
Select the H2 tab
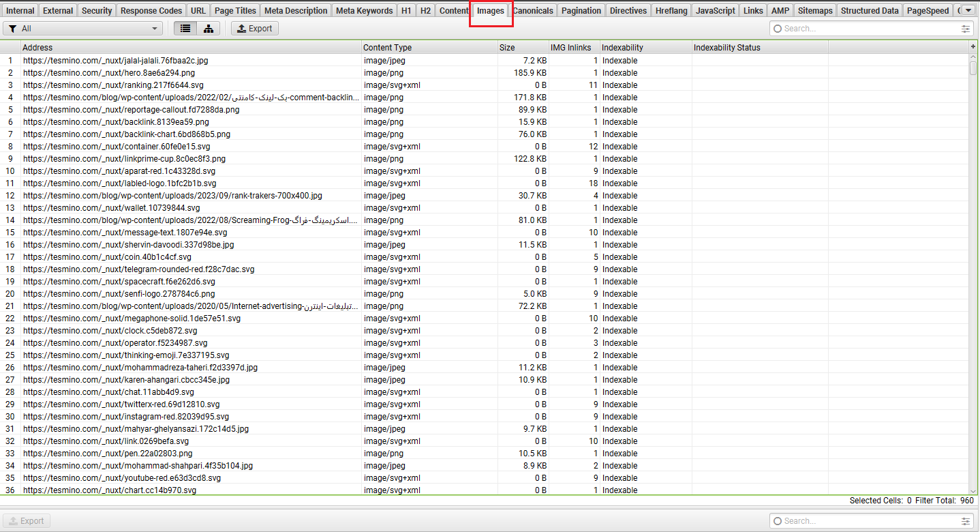[425, 10]
